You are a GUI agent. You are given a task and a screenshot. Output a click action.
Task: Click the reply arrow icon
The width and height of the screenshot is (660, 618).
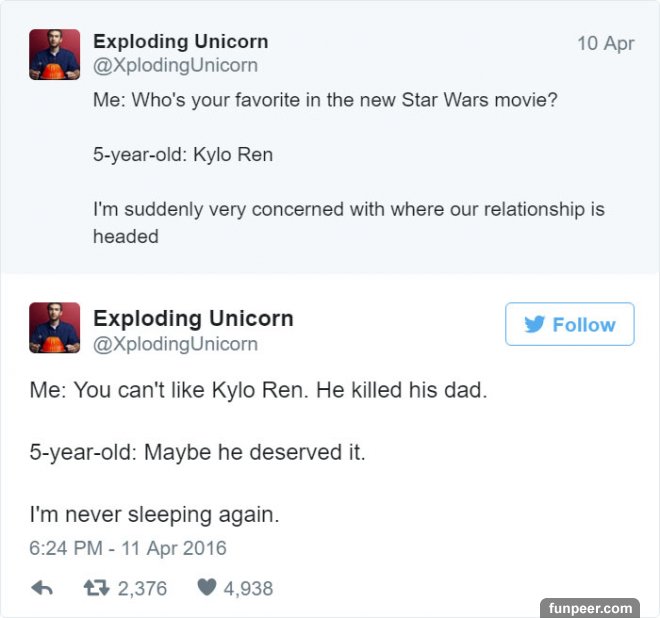coord(42,589)
